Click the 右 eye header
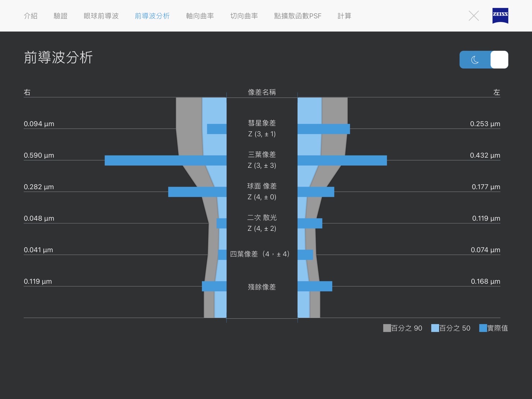 click(x=27, y=92)
